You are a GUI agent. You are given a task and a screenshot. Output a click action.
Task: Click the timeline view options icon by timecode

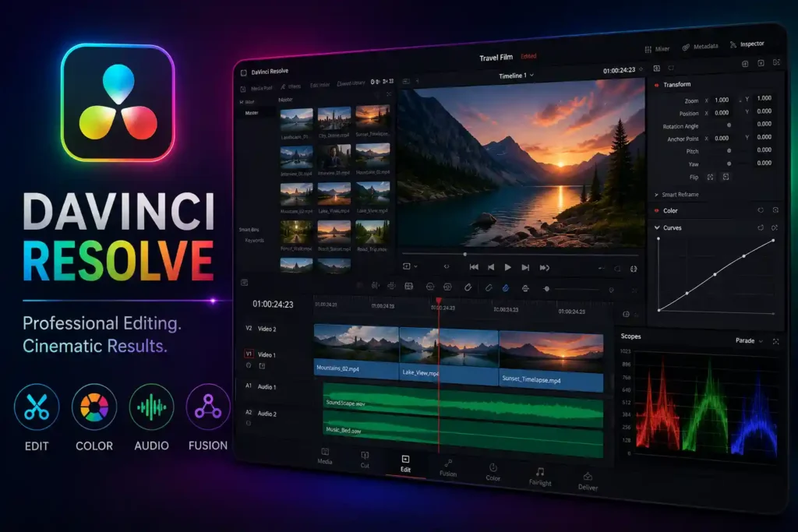(244, 282)
